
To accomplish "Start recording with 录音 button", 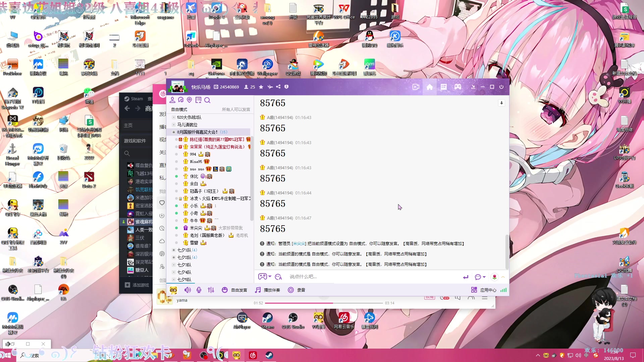I will tap(297, 290).
